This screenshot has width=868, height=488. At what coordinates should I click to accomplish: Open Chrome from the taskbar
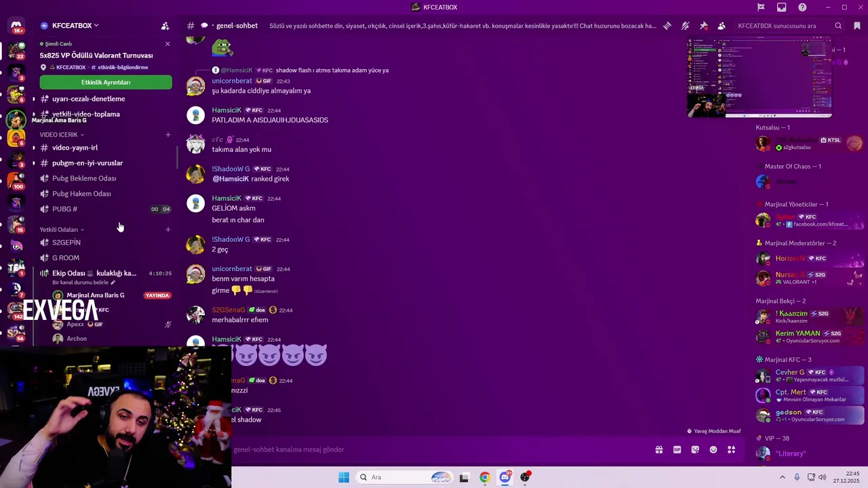point(485,477)
